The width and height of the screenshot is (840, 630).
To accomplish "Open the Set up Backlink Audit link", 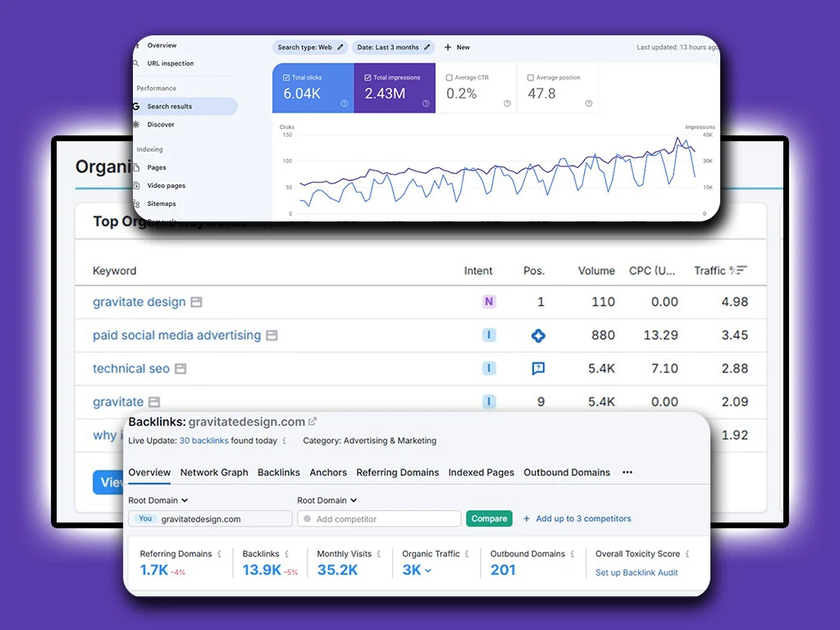I will point(637,573).
